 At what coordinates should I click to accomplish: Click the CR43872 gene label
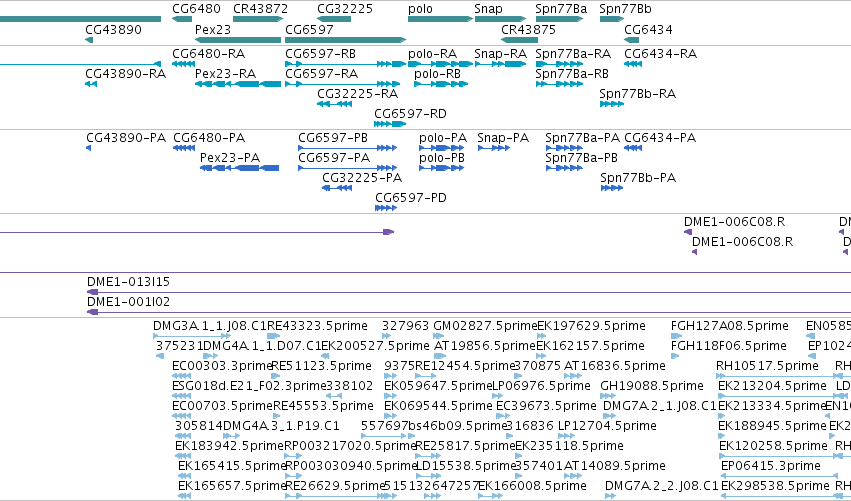(x=261, y=9)
